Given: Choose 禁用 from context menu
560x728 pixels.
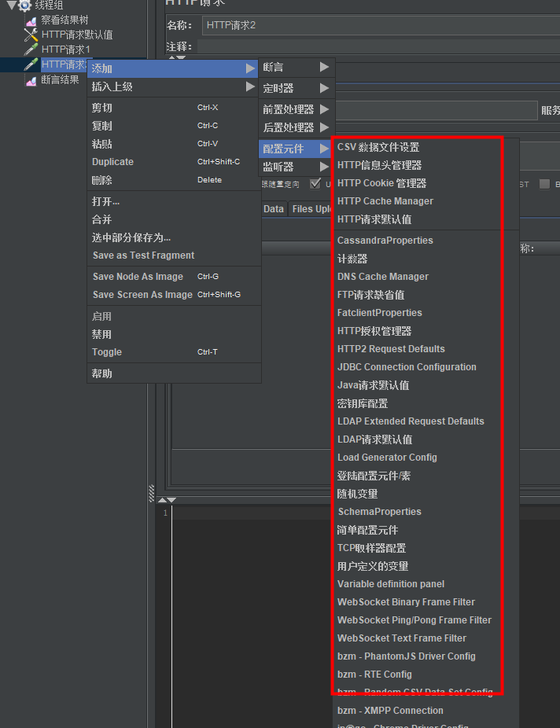Looking at the screenshot, I should (174, 335).
